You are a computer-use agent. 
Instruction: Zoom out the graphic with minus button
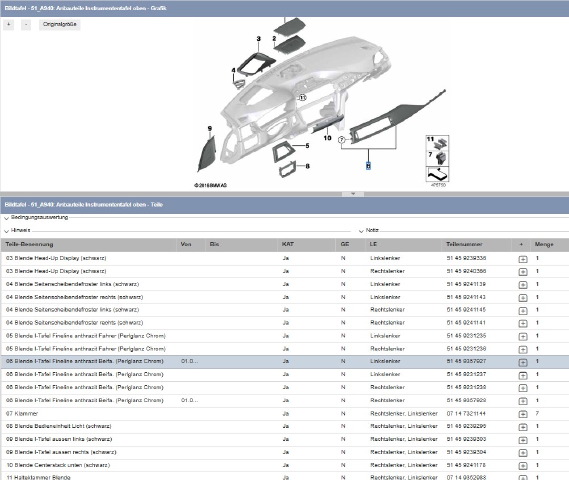(x=26, y=24)
